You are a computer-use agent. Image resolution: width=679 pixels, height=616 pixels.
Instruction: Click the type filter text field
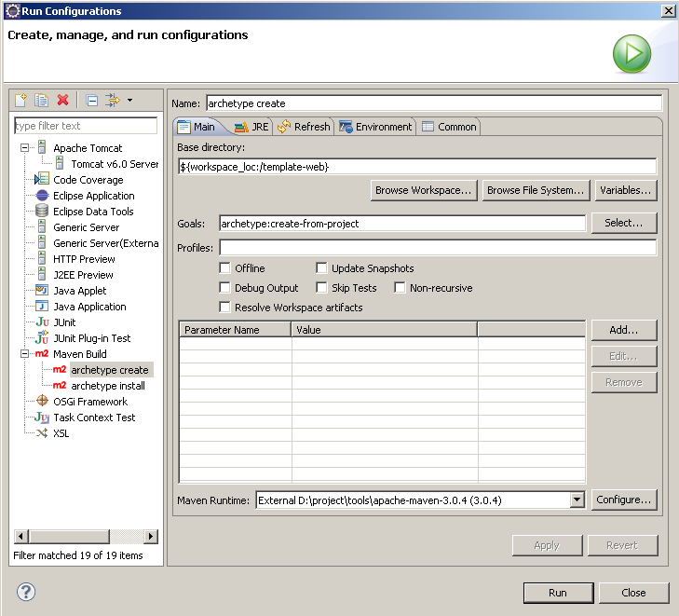pos(86,126)
